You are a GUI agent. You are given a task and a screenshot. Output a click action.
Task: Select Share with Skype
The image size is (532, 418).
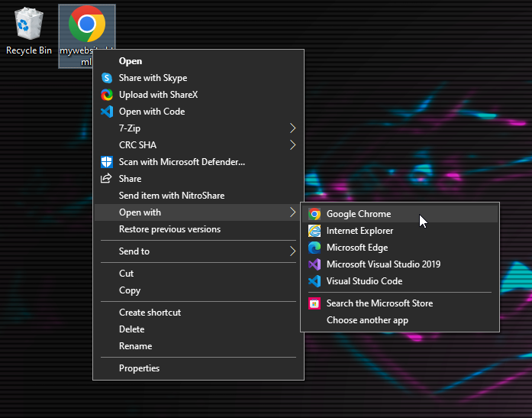click(x=198, y=78)
